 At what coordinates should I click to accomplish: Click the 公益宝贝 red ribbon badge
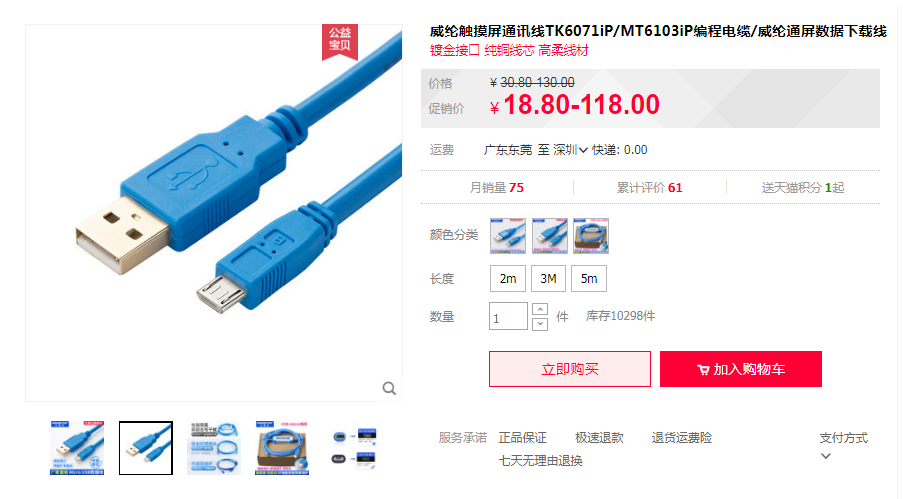pos(340,41)
